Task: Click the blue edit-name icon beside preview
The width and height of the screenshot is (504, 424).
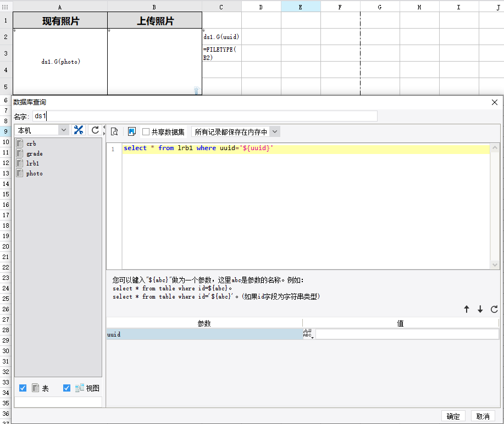Action: pos(132,131)
